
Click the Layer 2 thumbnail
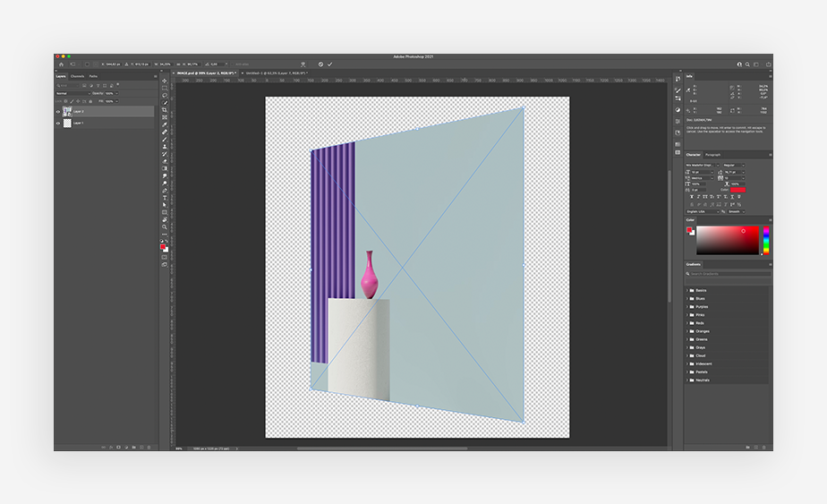67,111
